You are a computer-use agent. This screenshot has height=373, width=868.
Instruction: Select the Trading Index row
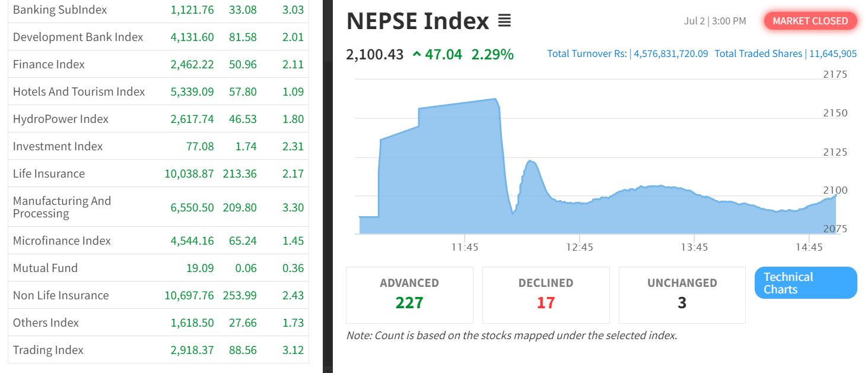point(158,350)
